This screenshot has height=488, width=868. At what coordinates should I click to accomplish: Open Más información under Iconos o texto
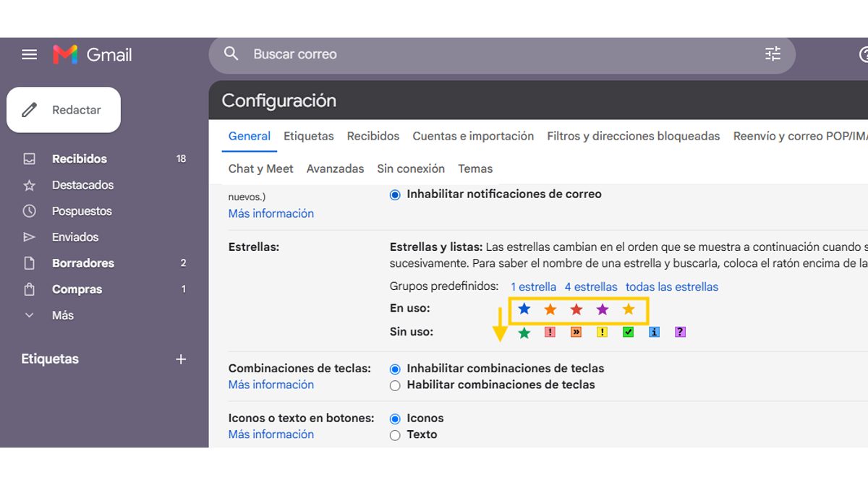coord(271,435)
